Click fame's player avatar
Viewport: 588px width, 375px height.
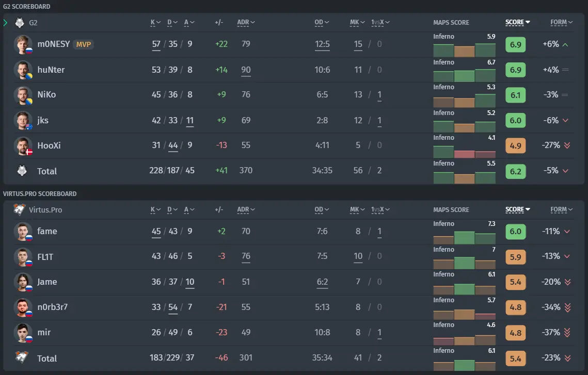pyautogui.click(x=23, y=232)
